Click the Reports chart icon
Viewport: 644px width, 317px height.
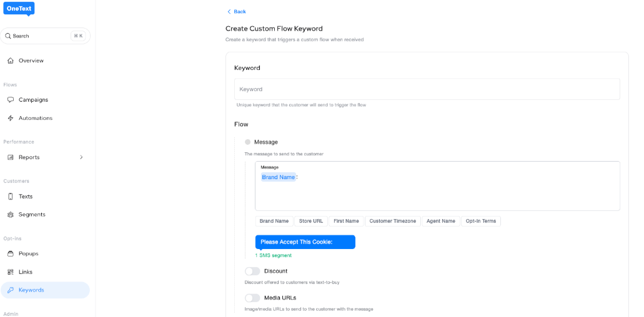10,157
